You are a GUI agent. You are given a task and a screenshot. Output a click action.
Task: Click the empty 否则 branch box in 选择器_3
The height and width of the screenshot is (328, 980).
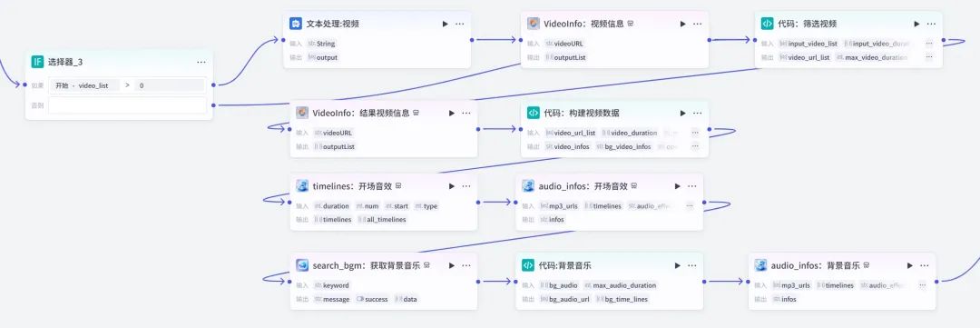point(128,105)
